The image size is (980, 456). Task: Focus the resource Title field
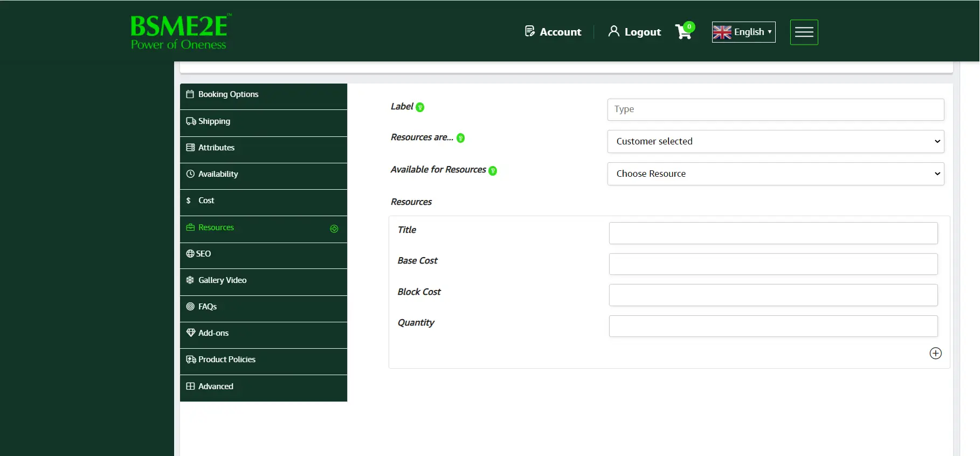coord(773,233)
